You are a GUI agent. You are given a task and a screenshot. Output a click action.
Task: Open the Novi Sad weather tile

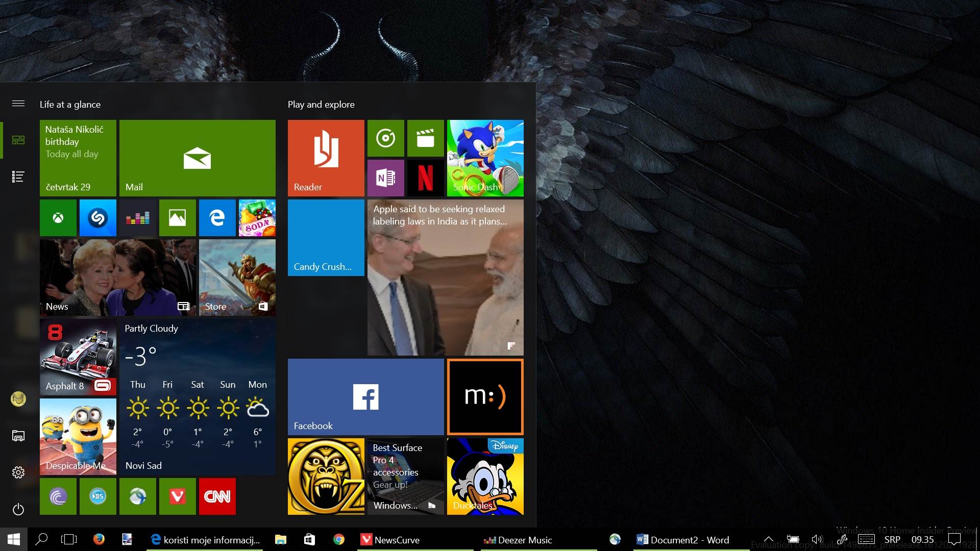pos(197,397)
